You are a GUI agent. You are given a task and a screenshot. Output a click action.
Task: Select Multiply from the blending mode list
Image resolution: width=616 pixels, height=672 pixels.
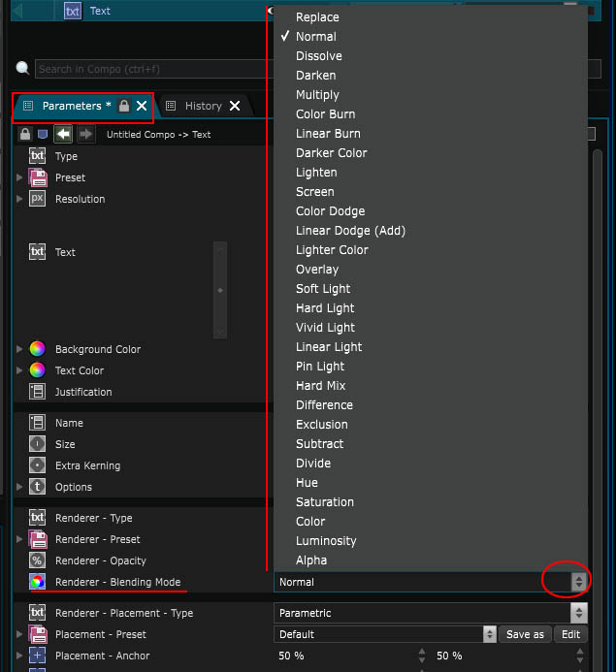click(317, 95)
